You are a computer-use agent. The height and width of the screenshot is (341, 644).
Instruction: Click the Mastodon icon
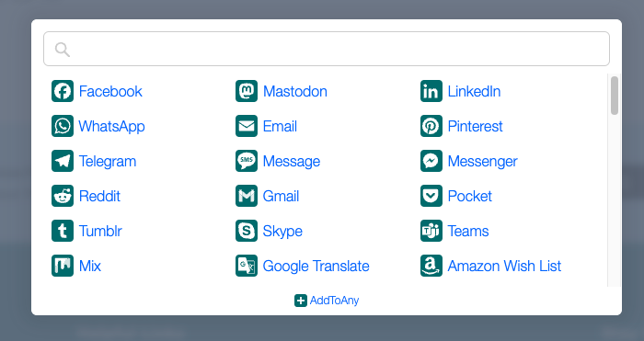247,91
